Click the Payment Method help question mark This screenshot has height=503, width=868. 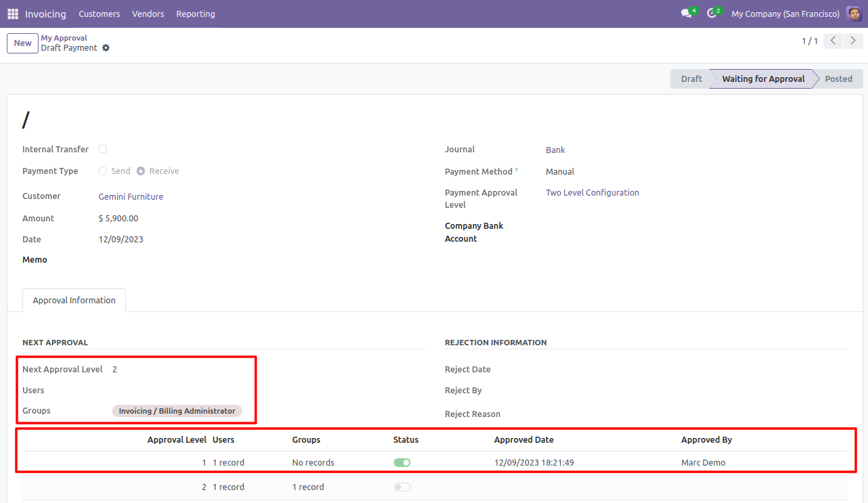[516, 170]
